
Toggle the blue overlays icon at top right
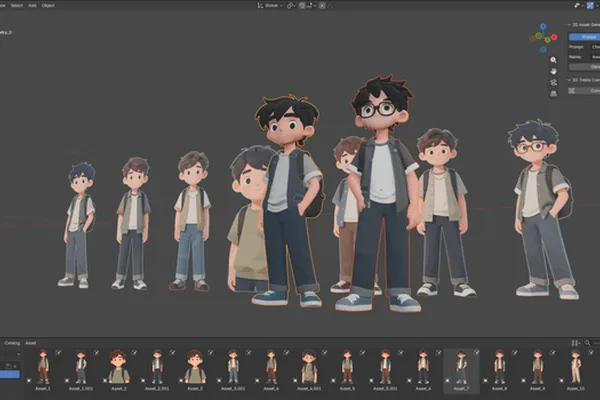(590, 5)
